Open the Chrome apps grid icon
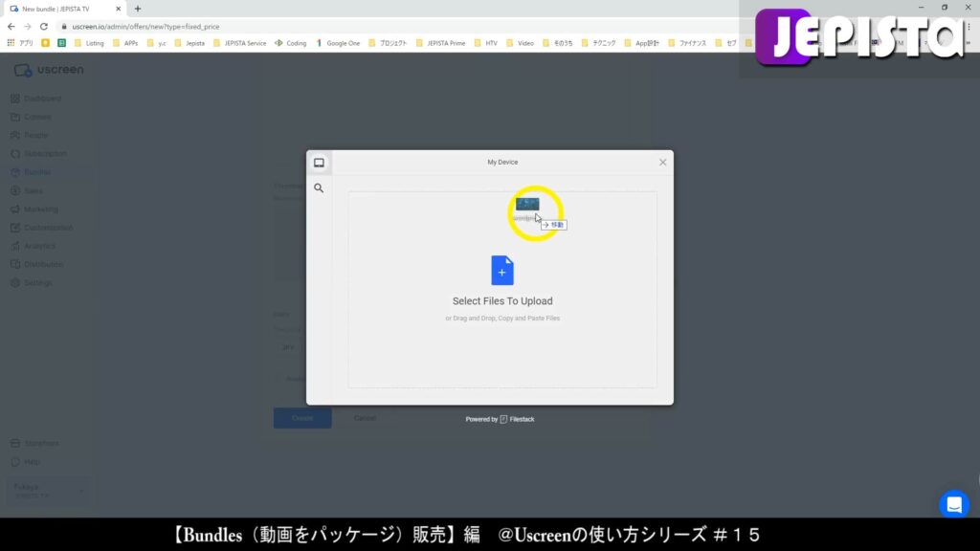Screen dimensions: 980x551 (11, 43)
